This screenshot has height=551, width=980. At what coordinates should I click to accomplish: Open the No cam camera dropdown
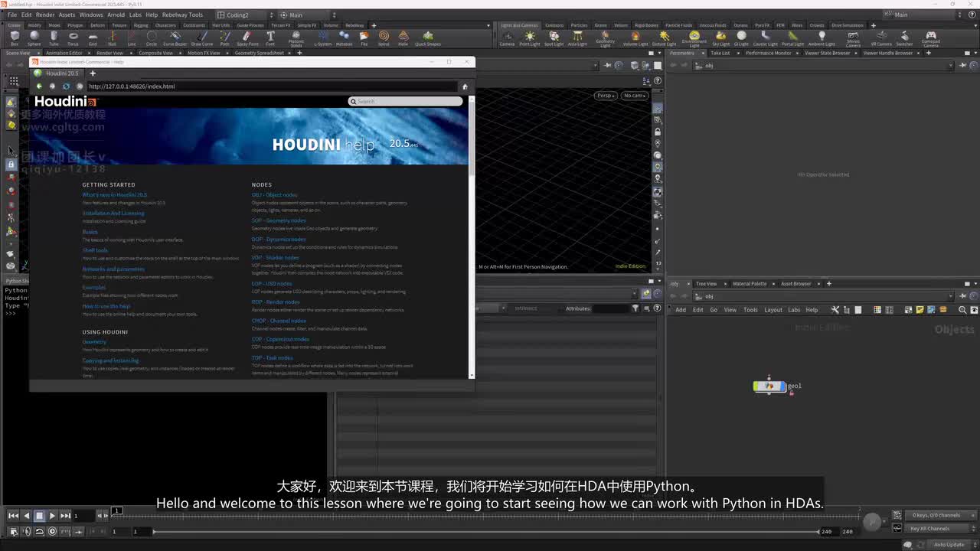click(635, 96)
